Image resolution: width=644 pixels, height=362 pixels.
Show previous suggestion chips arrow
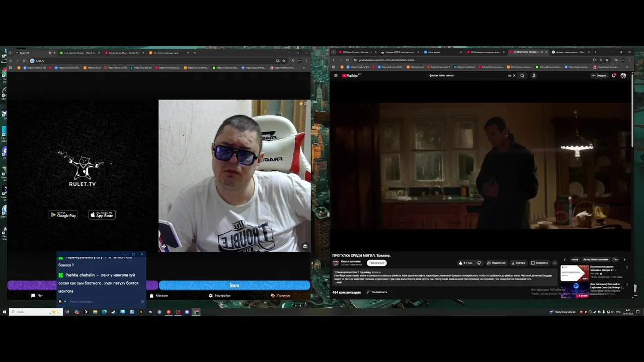pyautogui.click(x=565, y=259)
